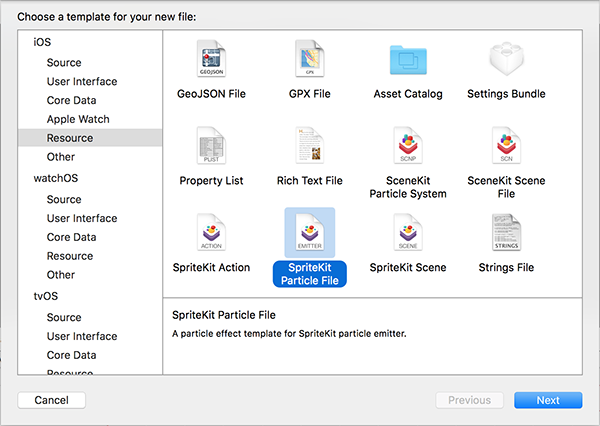This screenshot has width=600, height=426.
Task: Click the tvOS platform heading
Action: tap(46, 296)
